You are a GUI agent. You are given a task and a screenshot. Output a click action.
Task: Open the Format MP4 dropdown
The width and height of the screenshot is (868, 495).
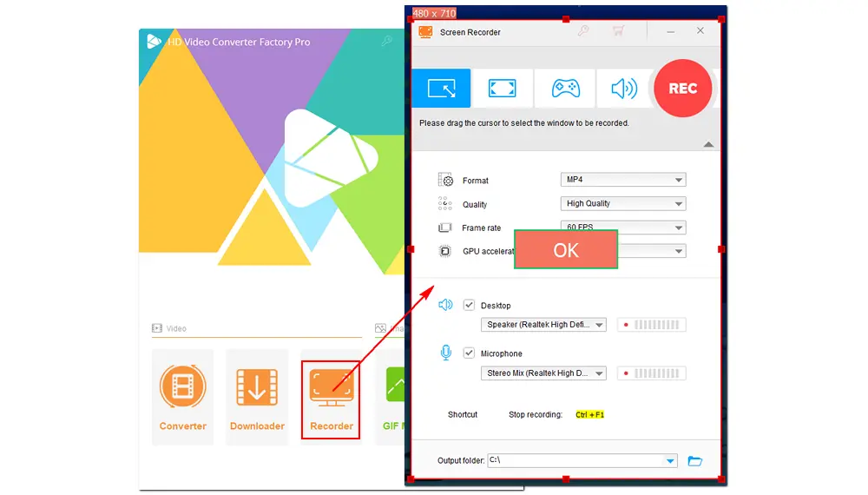[622, 180]
